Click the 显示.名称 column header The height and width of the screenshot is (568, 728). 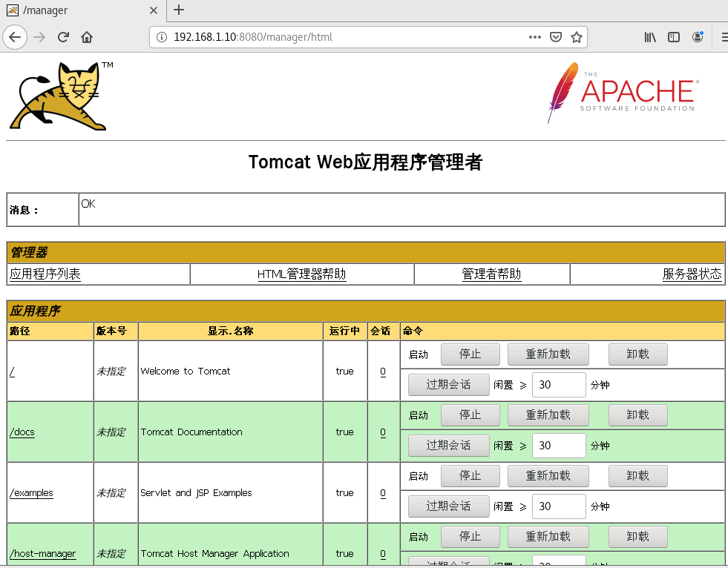pyautogui.click(x=230, y=331)
